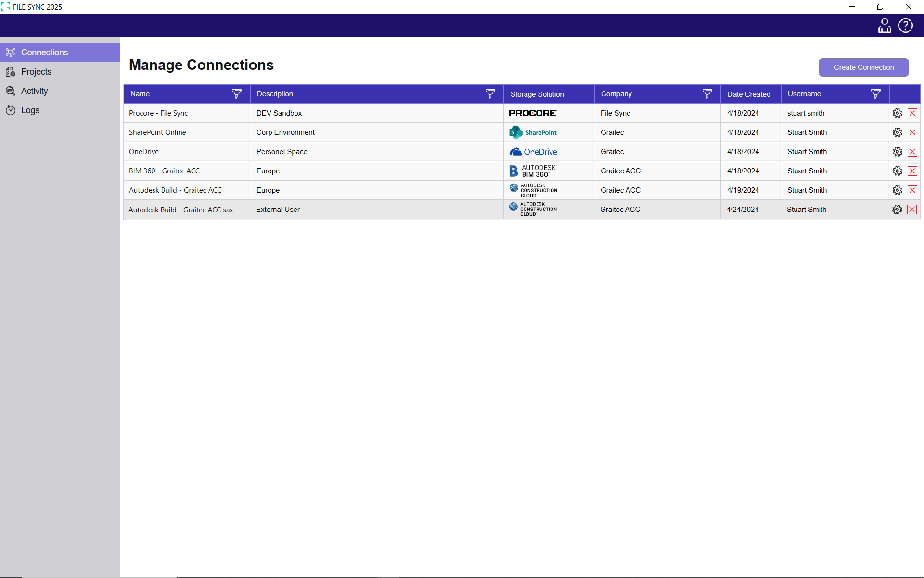The width and height of the screenshot is (924, 578).
Task: Click the Date Created column header
Action: pos(749,94)
